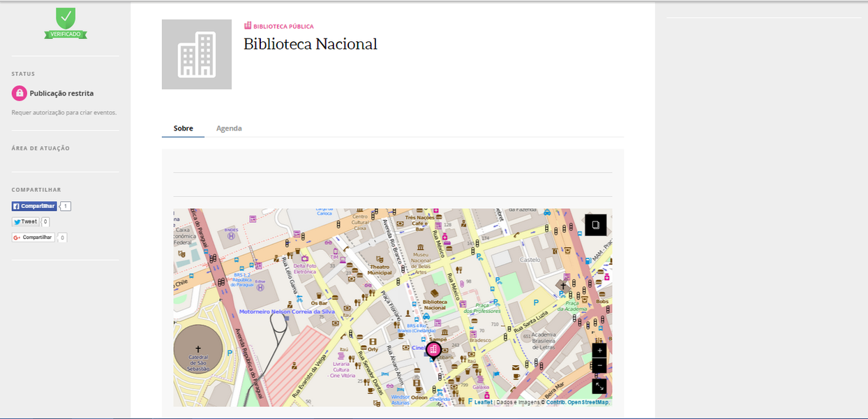Click the Biblioteca Nacional building avatar
The image size is (868, 419).
pyautogui.click(x=197, y=54)
